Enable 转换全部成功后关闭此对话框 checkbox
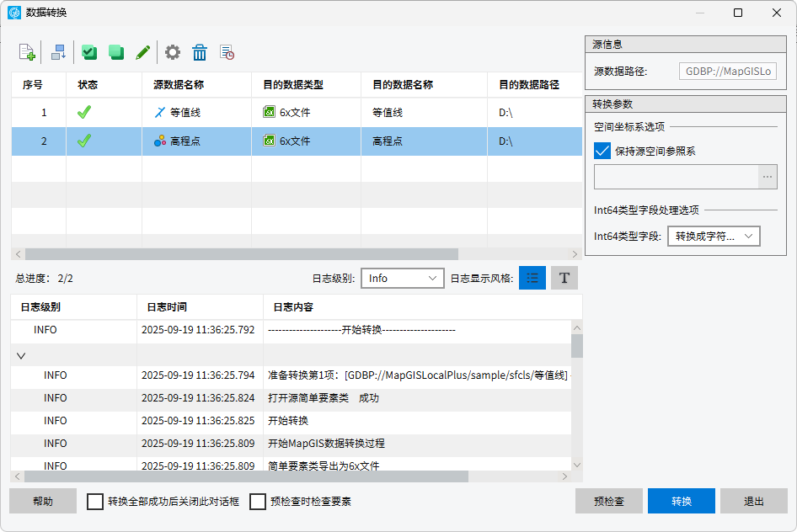Viewport: 797px width, 532px height. 95,502
